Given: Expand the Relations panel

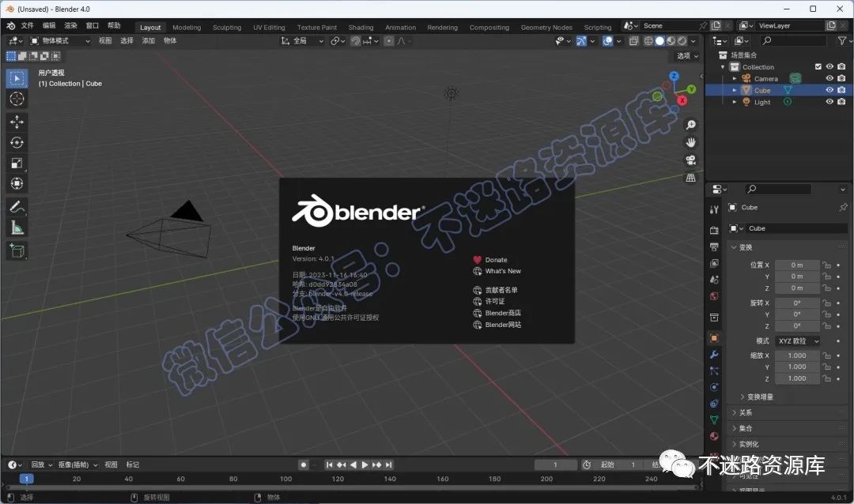Looking at the screenshot, I should tap(745, 412).
